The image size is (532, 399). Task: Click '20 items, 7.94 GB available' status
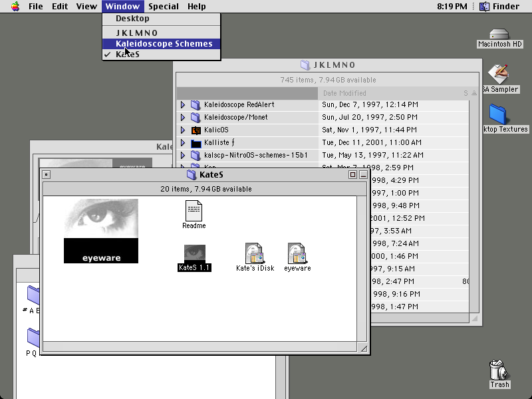[x=206, y=189]
